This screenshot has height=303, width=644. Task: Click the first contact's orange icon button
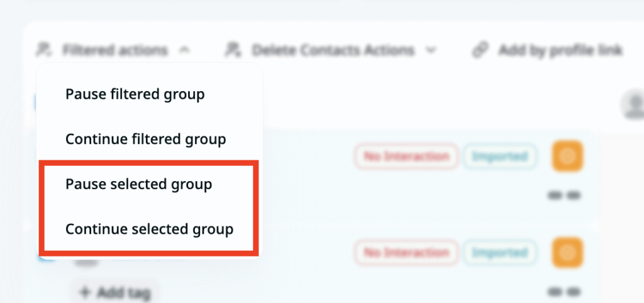coord(568,156)
